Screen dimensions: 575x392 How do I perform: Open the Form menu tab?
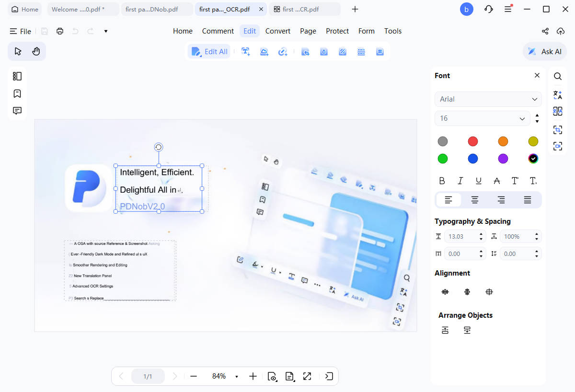[367, 31]
